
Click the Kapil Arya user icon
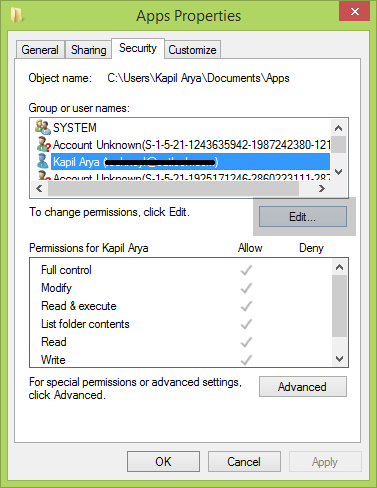43,161
